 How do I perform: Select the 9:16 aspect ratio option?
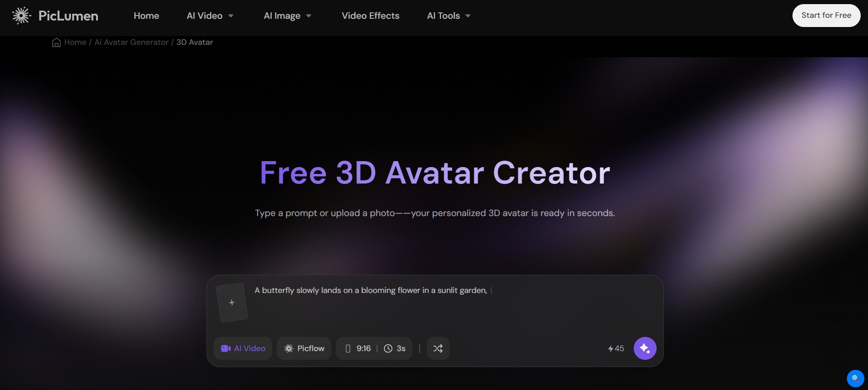tap(358, 348)
